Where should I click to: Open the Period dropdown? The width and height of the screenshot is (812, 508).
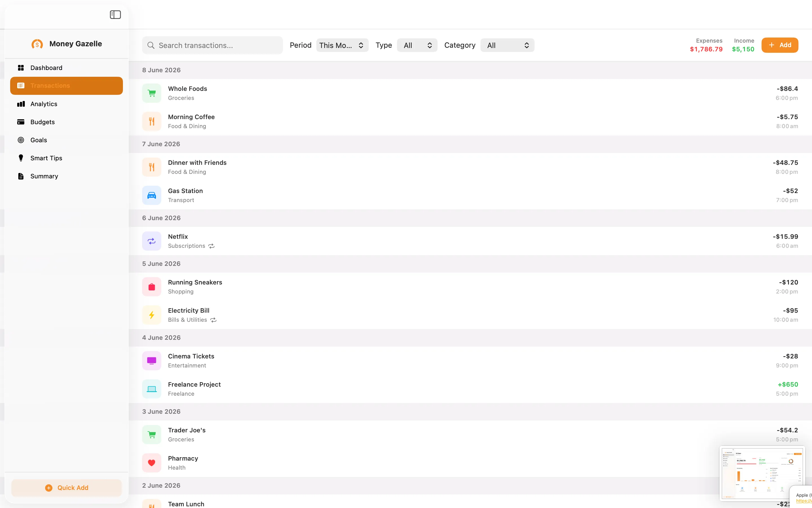click(342, 45)
